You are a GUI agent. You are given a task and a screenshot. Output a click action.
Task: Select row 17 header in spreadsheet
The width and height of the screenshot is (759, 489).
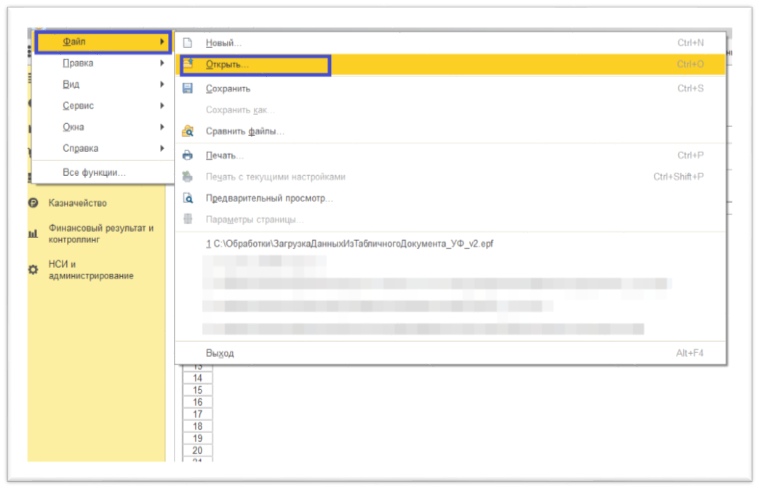[x=197, y=413]
